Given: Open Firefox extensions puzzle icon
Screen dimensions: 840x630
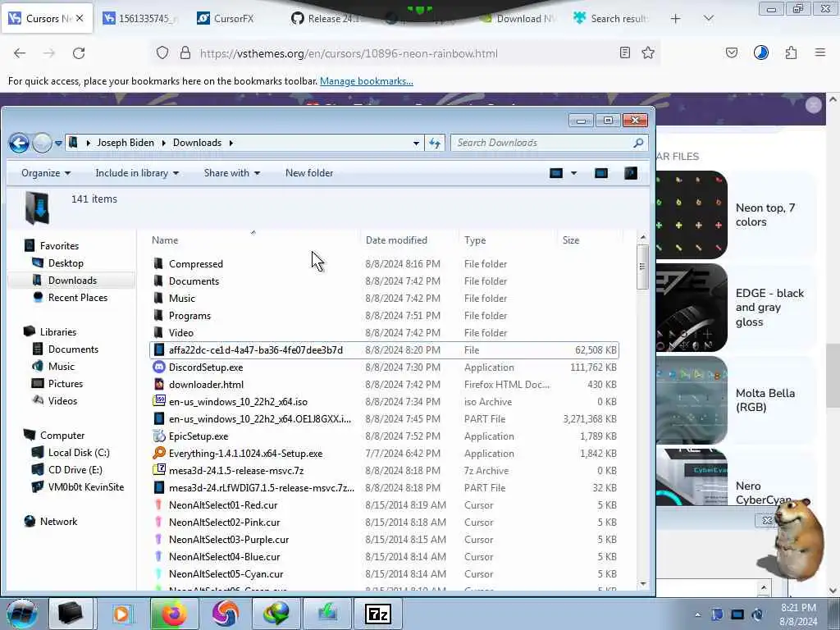Looking at the screenshot, I should (791, 53).
